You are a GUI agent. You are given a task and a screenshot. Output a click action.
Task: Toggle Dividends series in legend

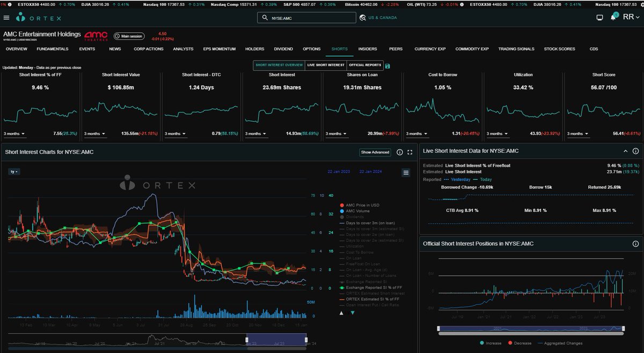(353, 217)
